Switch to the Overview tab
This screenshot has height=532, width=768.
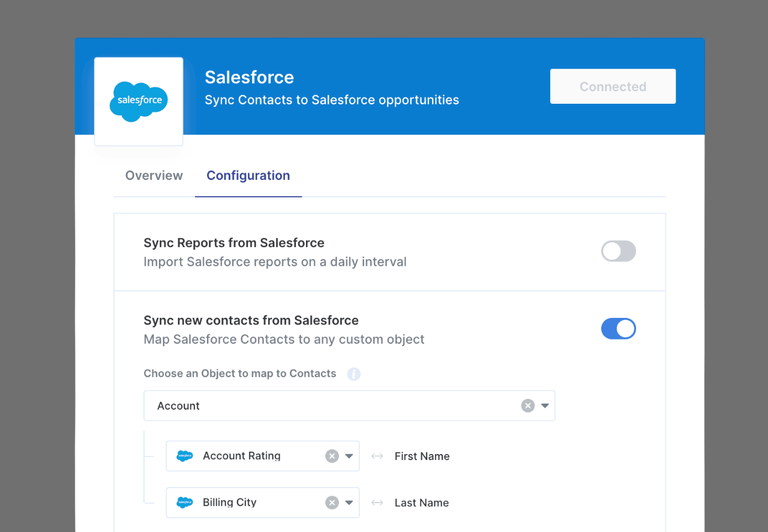pyautogui.click(x=154, y=175)
